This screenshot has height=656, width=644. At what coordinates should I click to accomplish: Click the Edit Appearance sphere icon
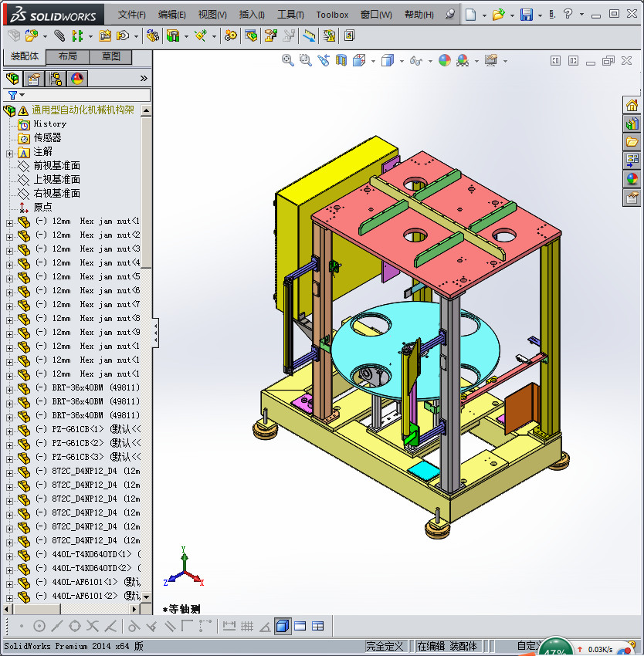[445, 60]
